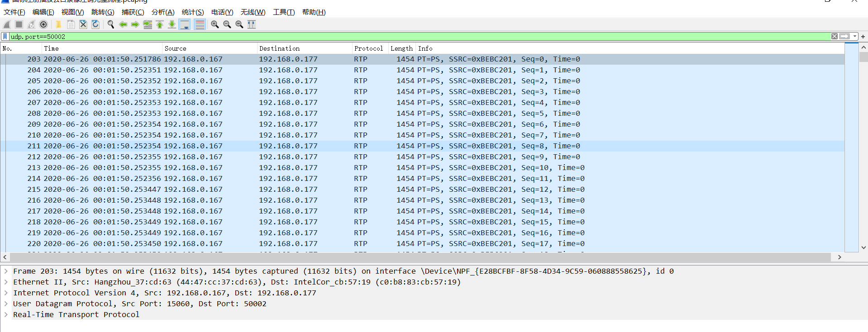Select packet 207 with Seq=4
This screenshot has height=332, width=868.
pyautogui.click(x=423, y=103)
